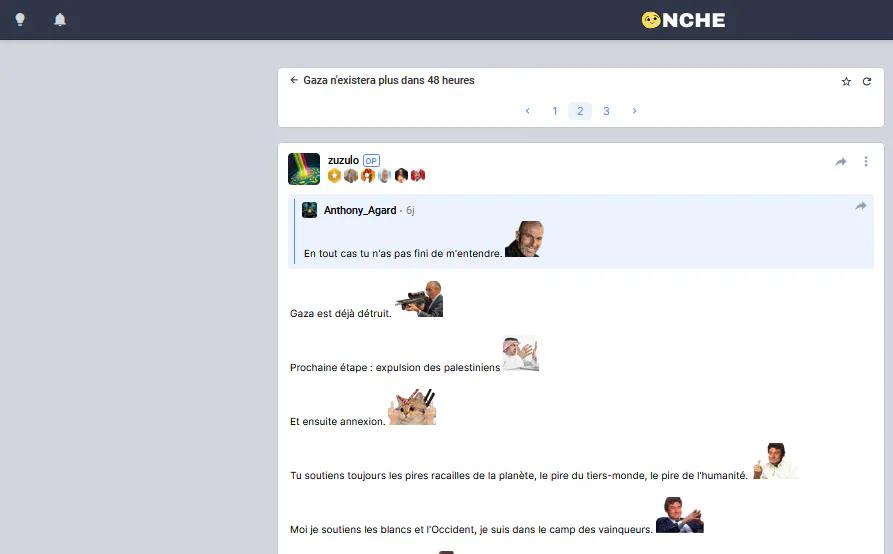Go to previous page chevron

point(528,111)
